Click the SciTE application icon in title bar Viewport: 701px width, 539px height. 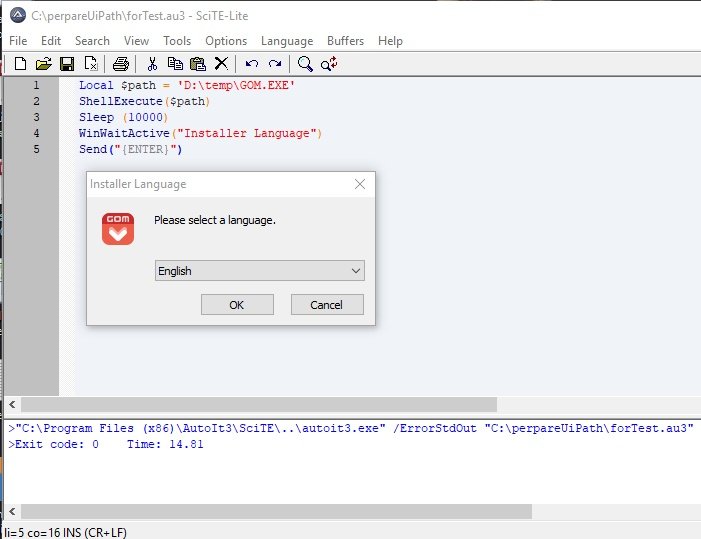pos(18,15)
